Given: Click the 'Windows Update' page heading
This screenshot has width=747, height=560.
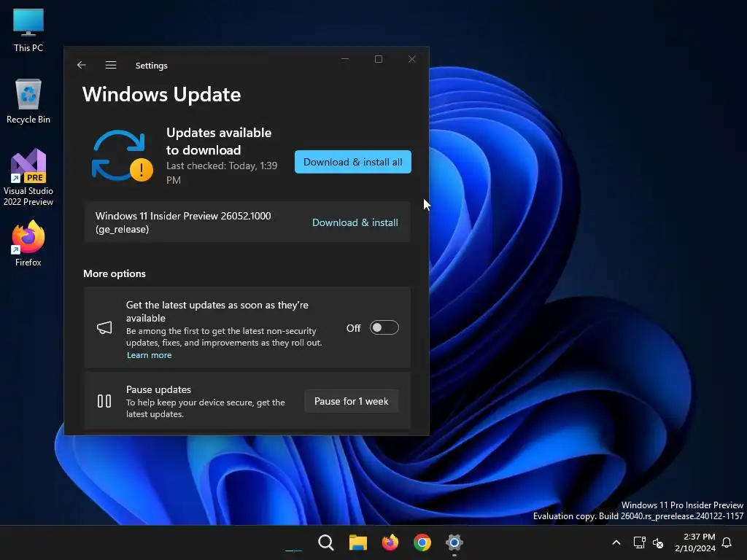Looking at the screenshot, I should pos(161,94).
